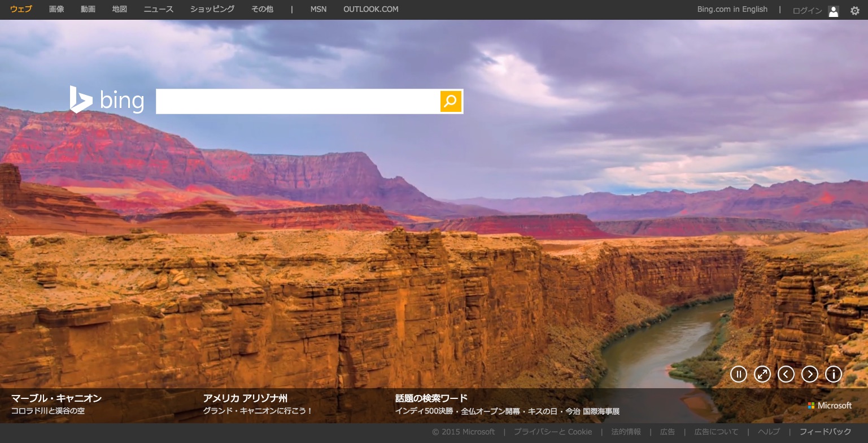Image resolution: width=868 pixels, height=443 pixels.
Task: Select ニュース in the top menu
Action: [x=158, y=9]
